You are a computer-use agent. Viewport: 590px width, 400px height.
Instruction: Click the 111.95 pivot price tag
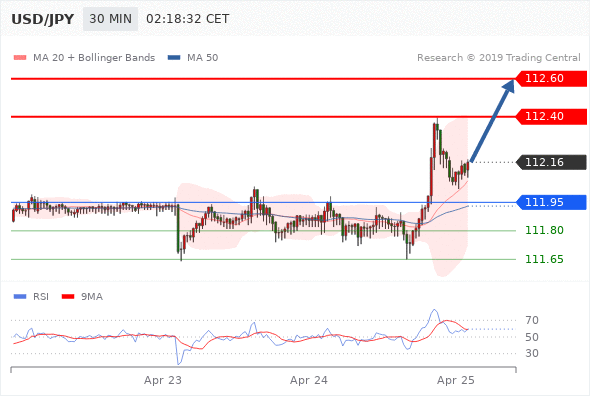(x=551, y=202)
